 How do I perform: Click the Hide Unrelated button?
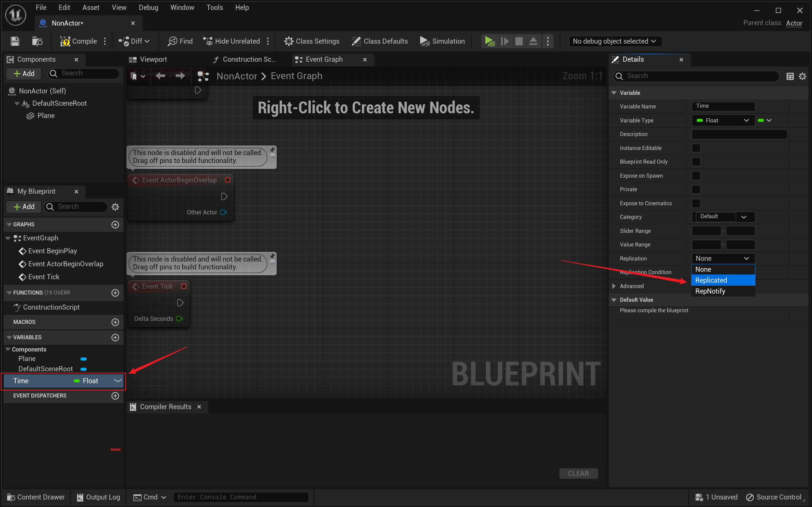click(x=233, y=40)
